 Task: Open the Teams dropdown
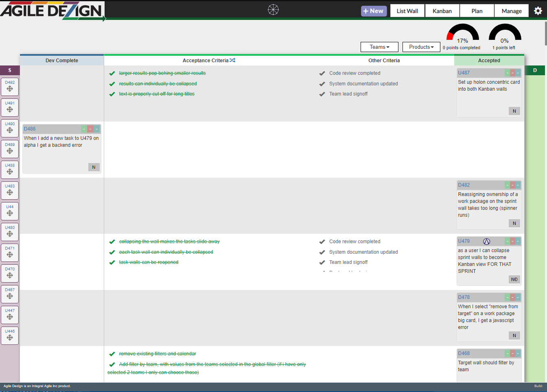click(379, 47)
